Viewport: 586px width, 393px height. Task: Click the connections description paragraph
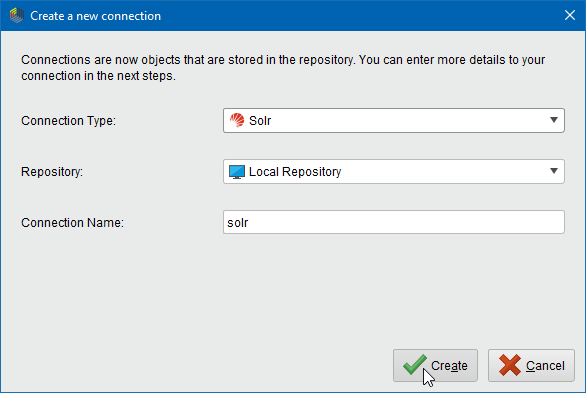pyautogui.click(x=283, y=68)
